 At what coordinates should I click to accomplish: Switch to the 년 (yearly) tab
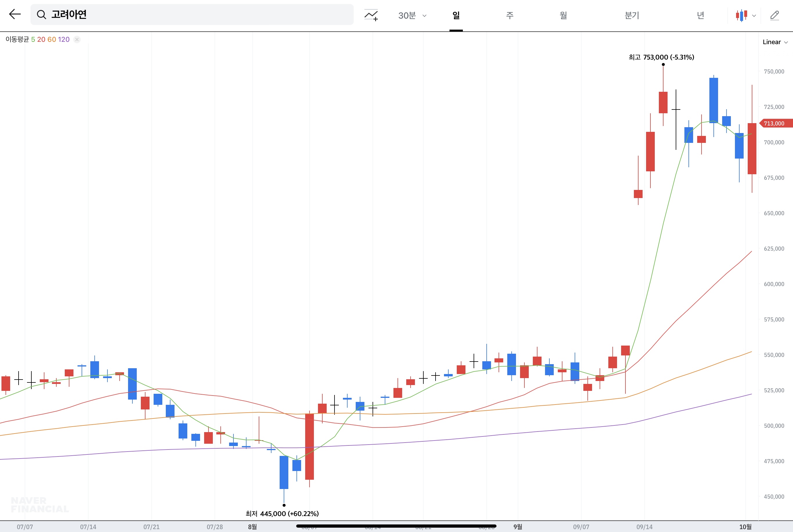point(701,15)
